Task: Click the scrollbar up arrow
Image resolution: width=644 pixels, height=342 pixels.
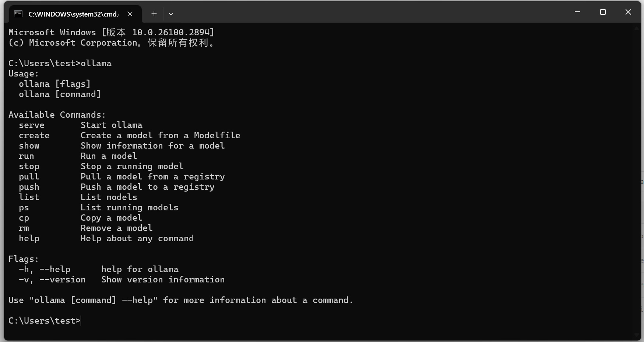Action: pos(637,28)
